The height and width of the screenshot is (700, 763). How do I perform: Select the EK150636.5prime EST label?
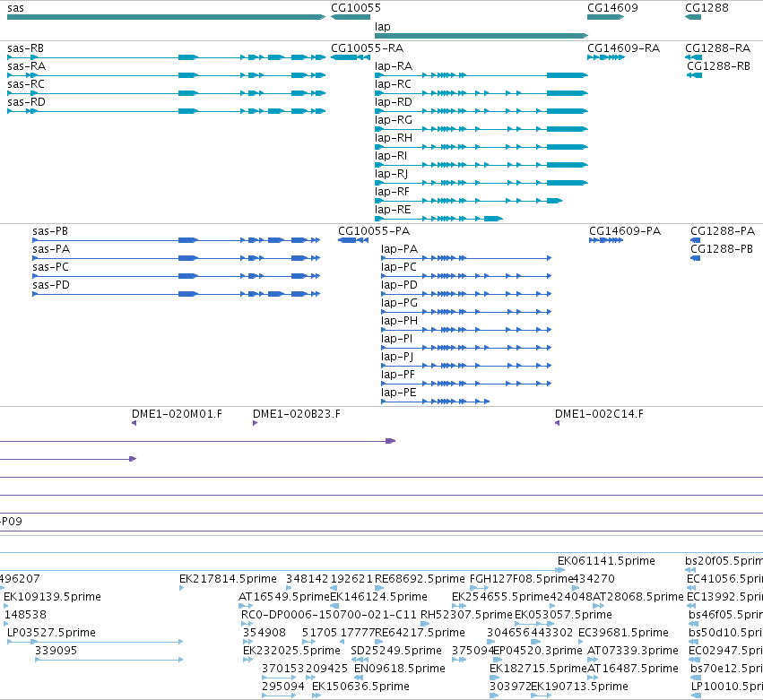360,687
